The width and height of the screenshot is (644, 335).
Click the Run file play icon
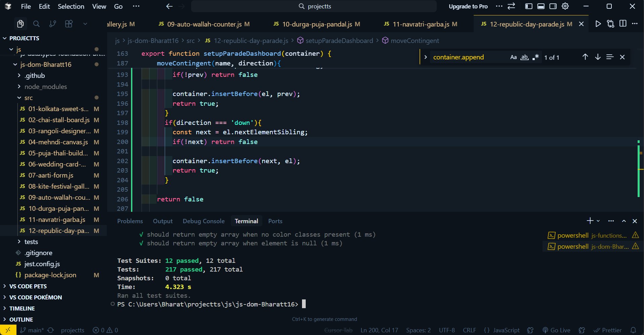pos(598,24)
